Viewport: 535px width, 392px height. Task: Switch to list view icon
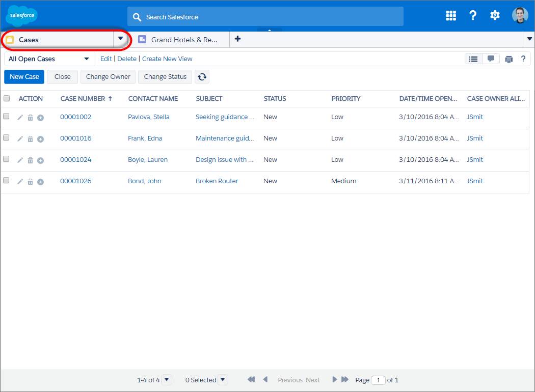(473, 59)
